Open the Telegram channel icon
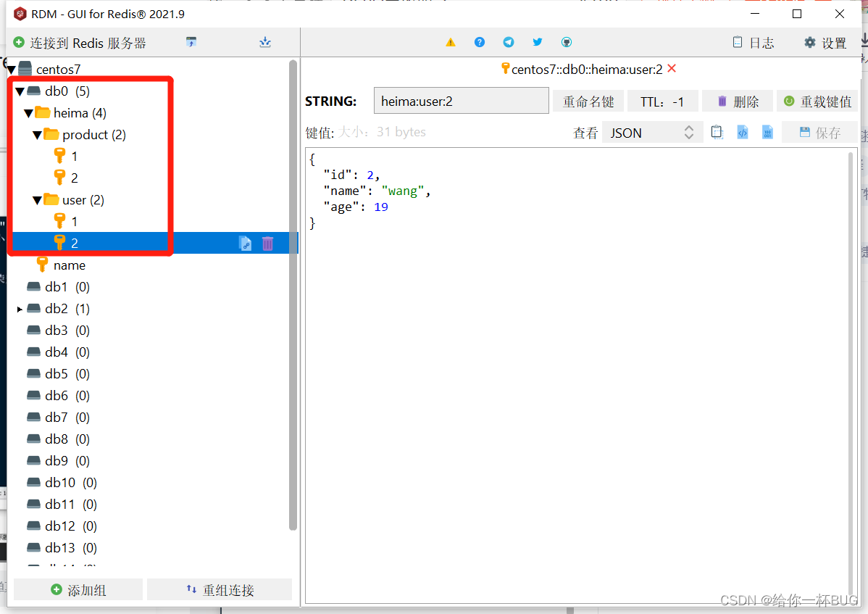This screenshot has height=614, width=868. tap(508, 42)
